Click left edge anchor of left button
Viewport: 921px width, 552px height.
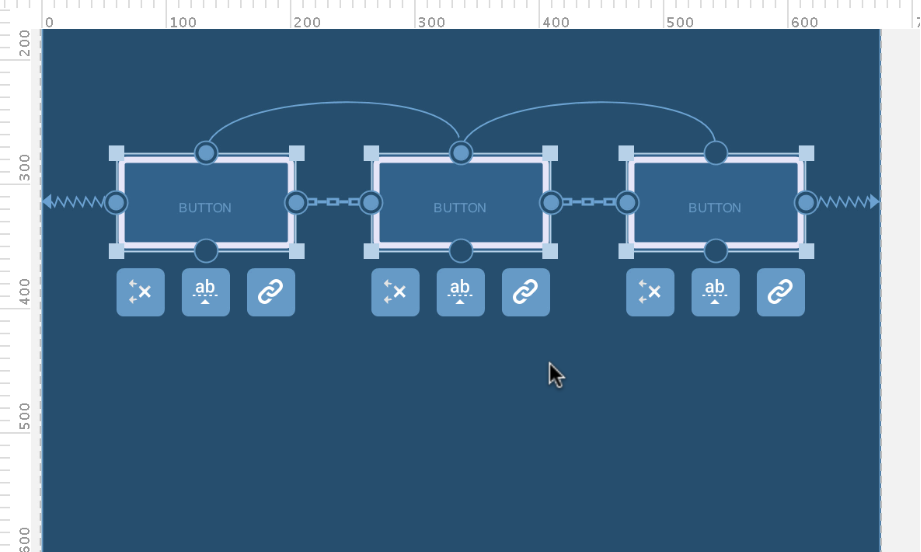(116, 203)
